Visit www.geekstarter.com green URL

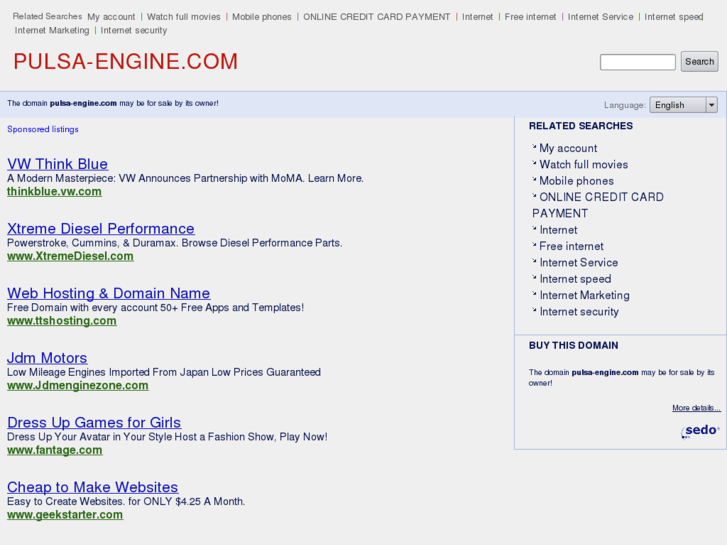tap(65, 514)
